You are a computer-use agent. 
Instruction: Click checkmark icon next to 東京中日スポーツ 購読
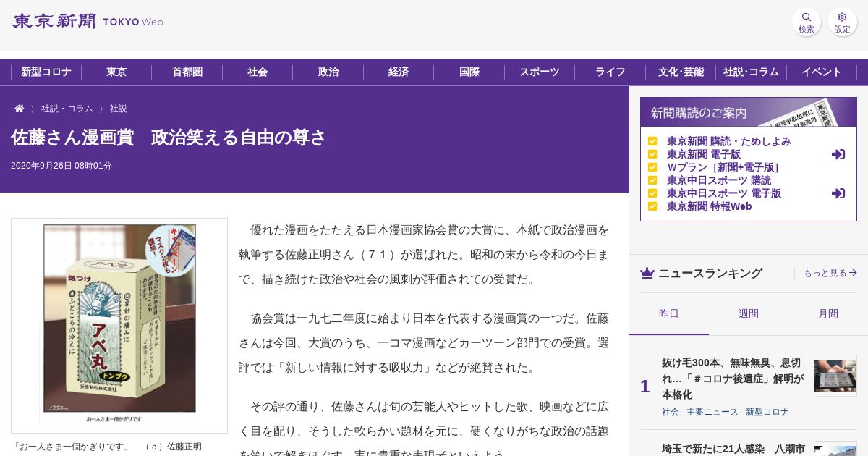652,180
